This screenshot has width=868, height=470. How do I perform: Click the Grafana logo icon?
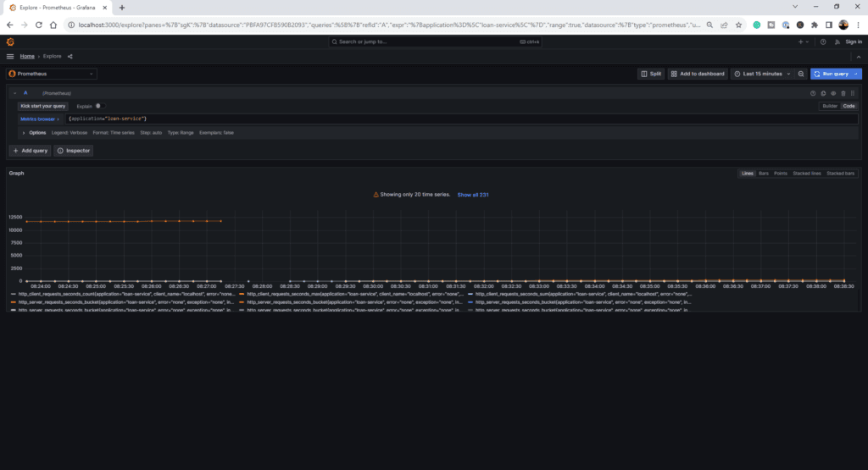coord(10,41)
